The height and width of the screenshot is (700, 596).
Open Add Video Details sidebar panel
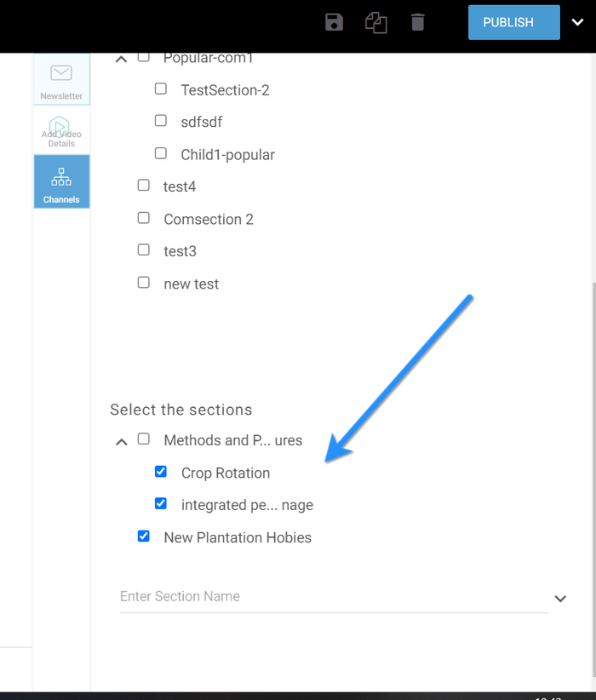(61, 130)
